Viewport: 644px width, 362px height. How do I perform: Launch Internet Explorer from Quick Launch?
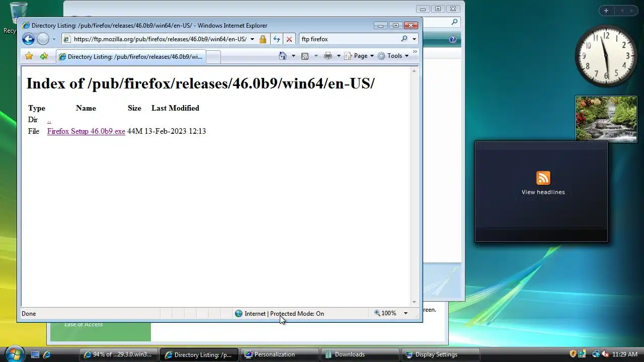pyautogui.click(x=47, y=354)
